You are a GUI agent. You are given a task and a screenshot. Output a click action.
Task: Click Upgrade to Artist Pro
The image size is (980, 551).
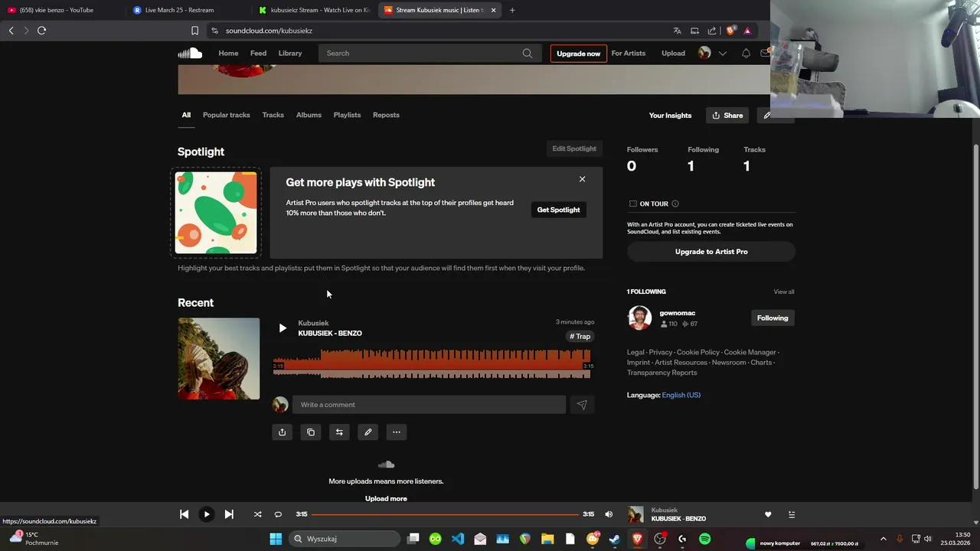[711, 251]
